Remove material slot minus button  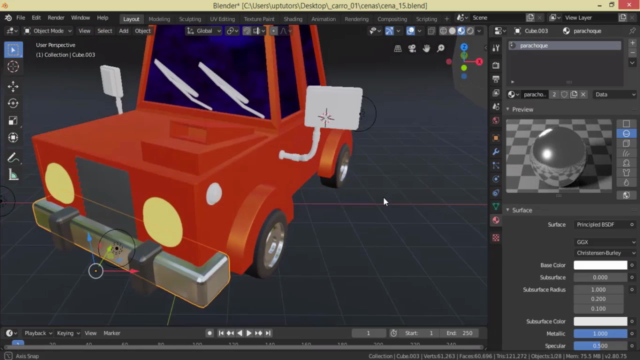pyautogui.click(x=632, y=53)
